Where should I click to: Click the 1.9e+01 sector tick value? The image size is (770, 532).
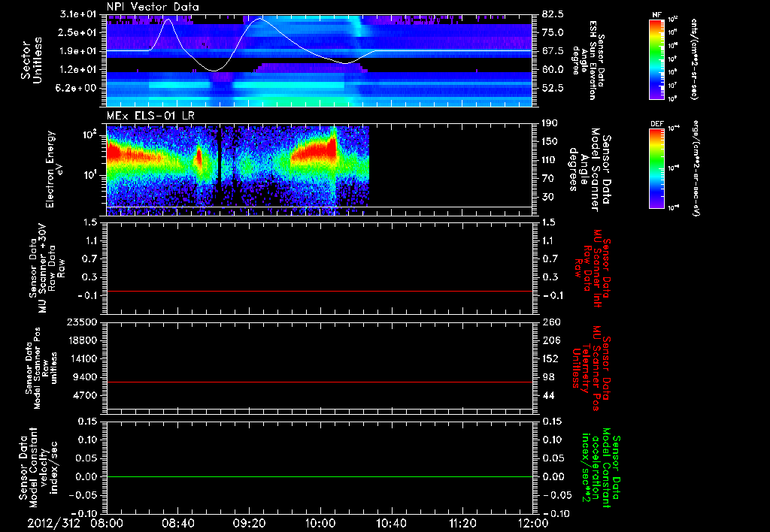pos(78,51)
